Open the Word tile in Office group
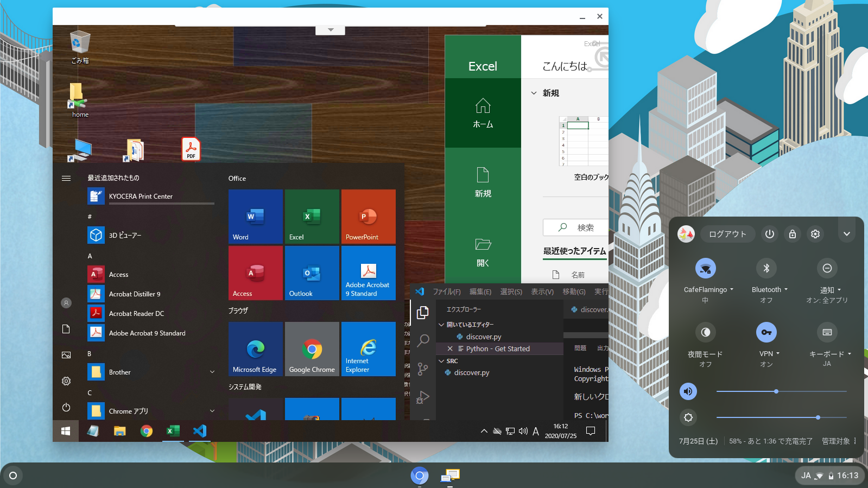 click(x=256, y=216)
